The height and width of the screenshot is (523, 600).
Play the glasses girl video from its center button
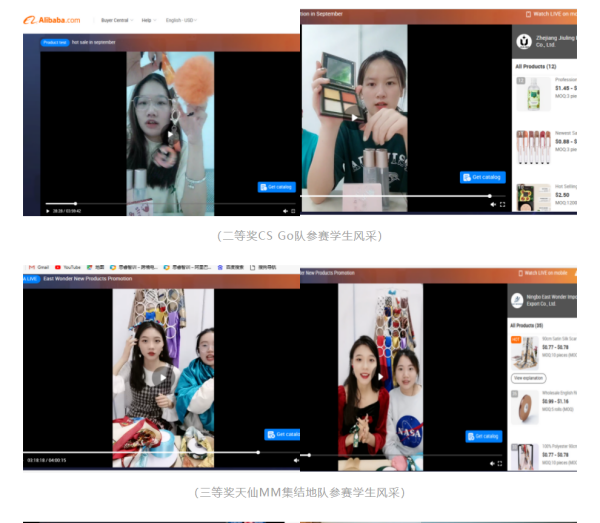(x=170, y=134)
